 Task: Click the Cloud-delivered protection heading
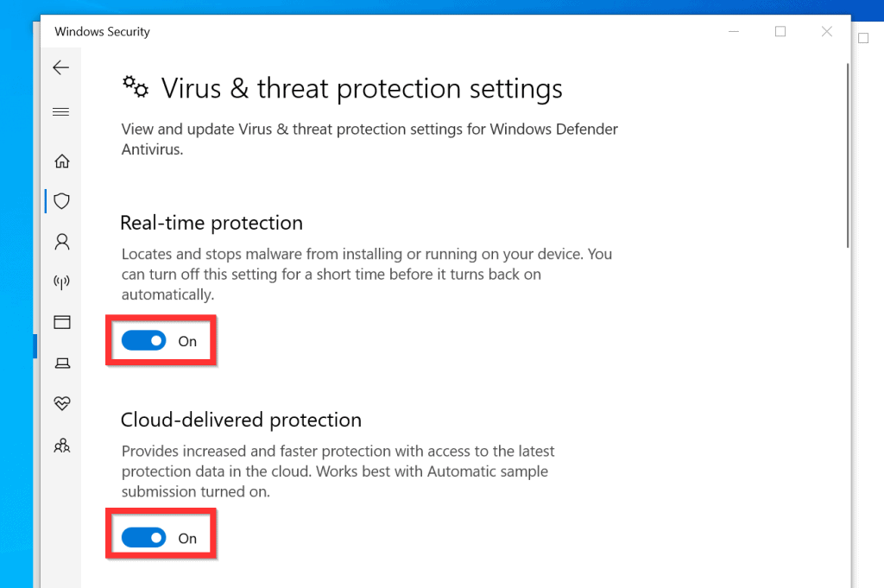[x=241, y=420]
